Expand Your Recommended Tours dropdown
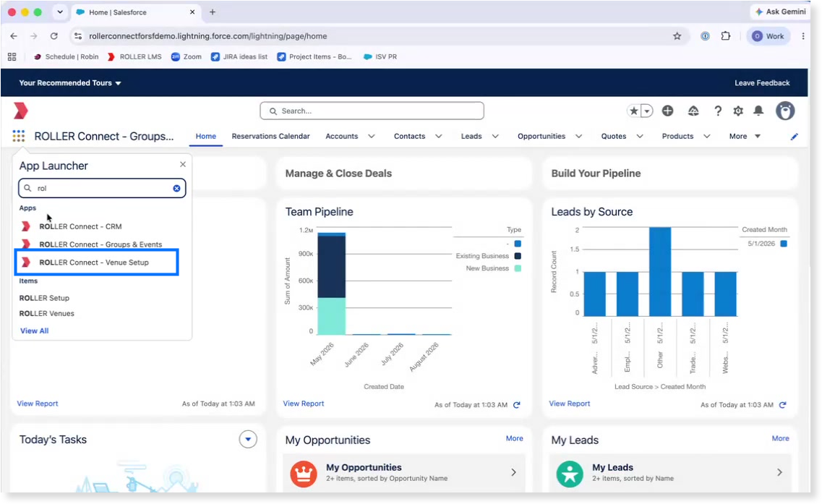This screenshot has width=822, height=504. coord(69,83)
